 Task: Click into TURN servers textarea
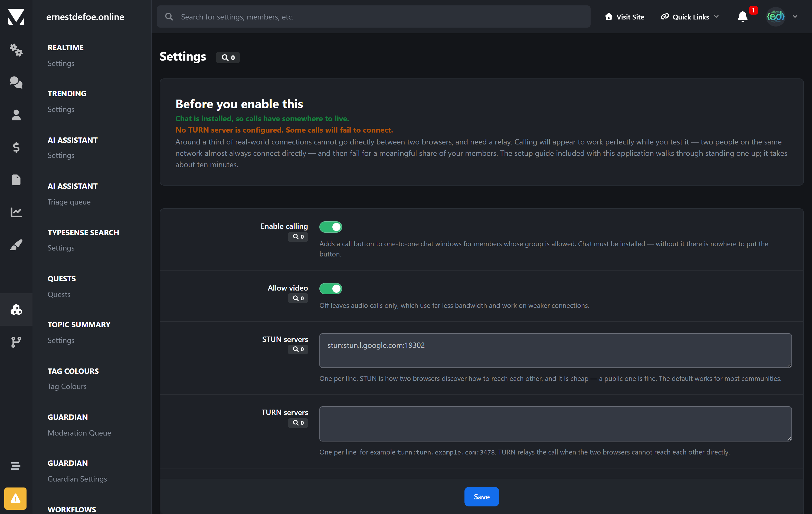coord(555,424)
